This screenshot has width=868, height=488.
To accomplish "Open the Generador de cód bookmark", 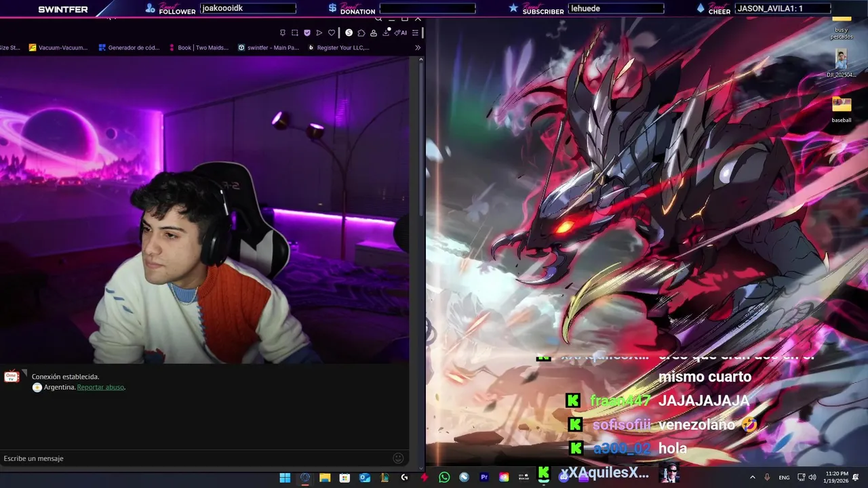I will coord(129,47).
